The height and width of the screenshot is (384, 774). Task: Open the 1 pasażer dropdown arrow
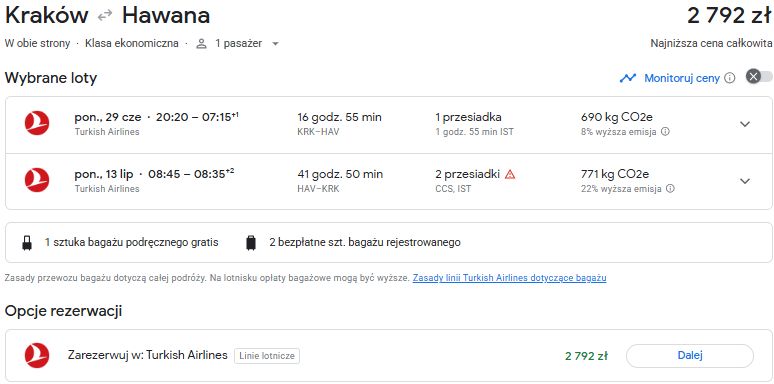275,43
